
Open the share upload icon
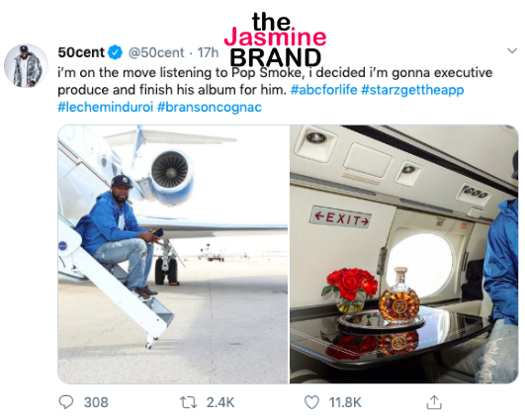[x=434, y=402]
